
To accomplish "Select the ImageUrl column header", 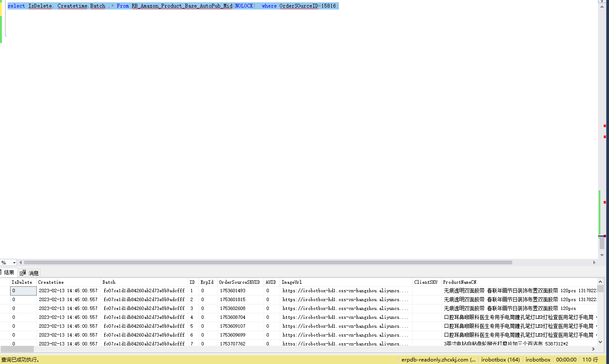I will pos(347,282).
